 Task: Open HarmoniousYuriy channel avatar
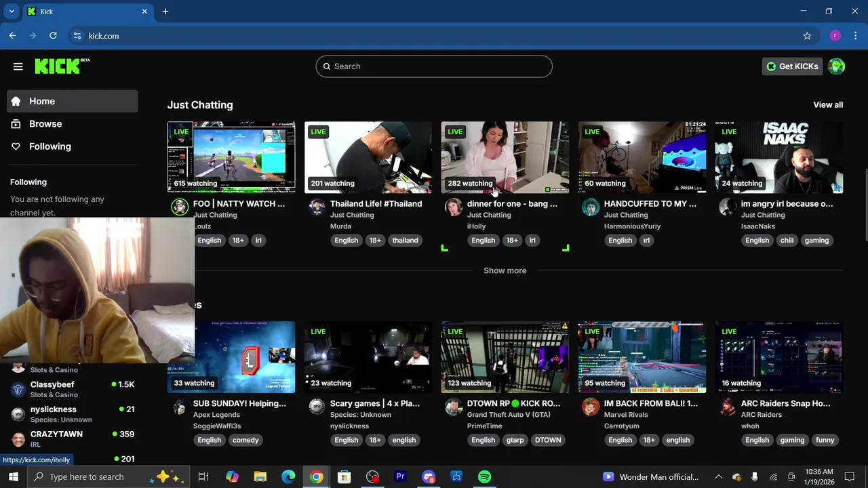click(591, 207)
